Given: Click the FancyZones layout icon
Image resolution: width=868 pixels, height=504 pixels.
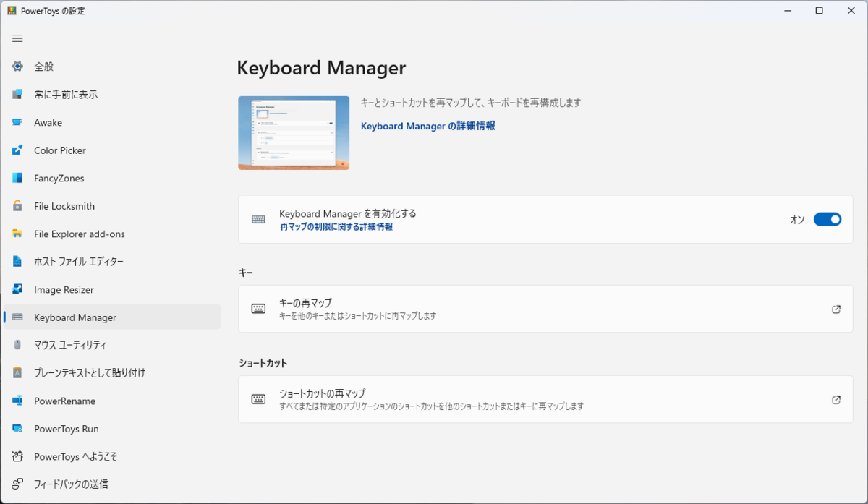Looking at the screenshot, I should [17, 178].
